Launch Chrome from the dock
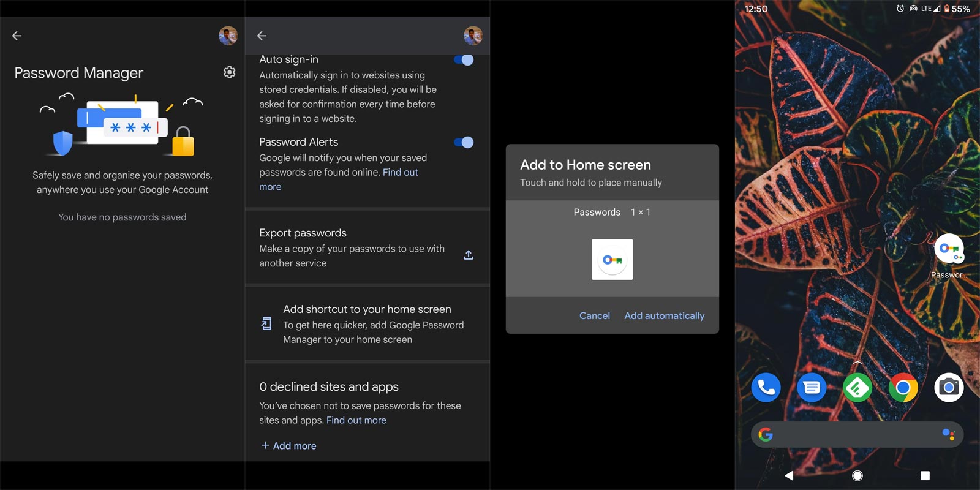980x490 pixels. click(x=903, y=387)
